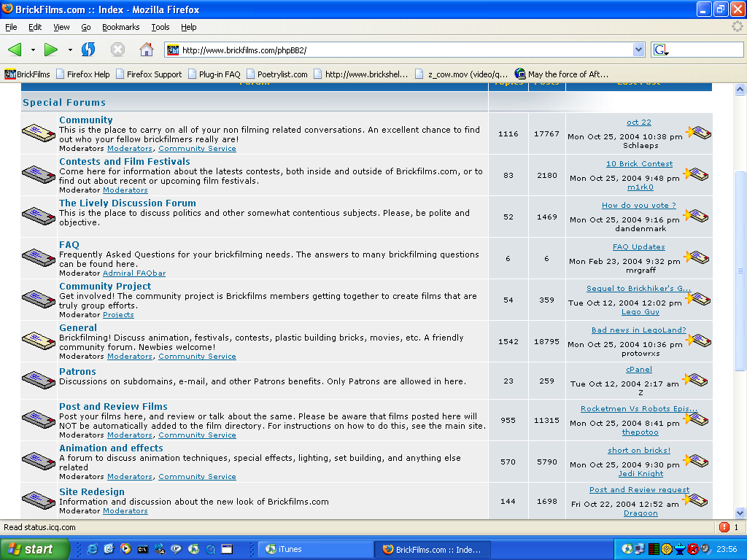This screenshot has width=747, height=560.
Task: Open the Animation and effects forum link
Action: tap(111, 448)
